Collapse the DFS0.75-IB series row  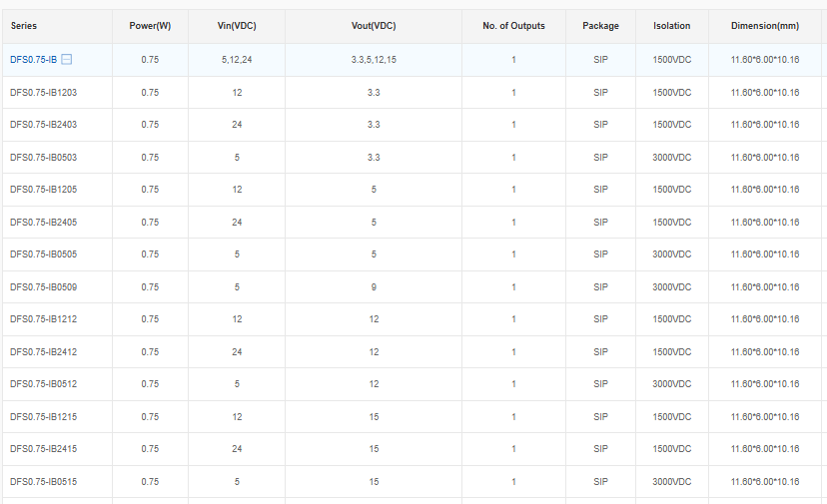67,60
